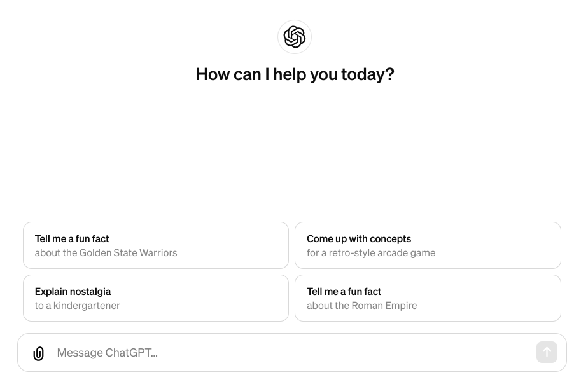This screenshot has width=588, height=375.
Task: Select the Golden State Warriors fun fact suggestion
Action: [156, 245]
